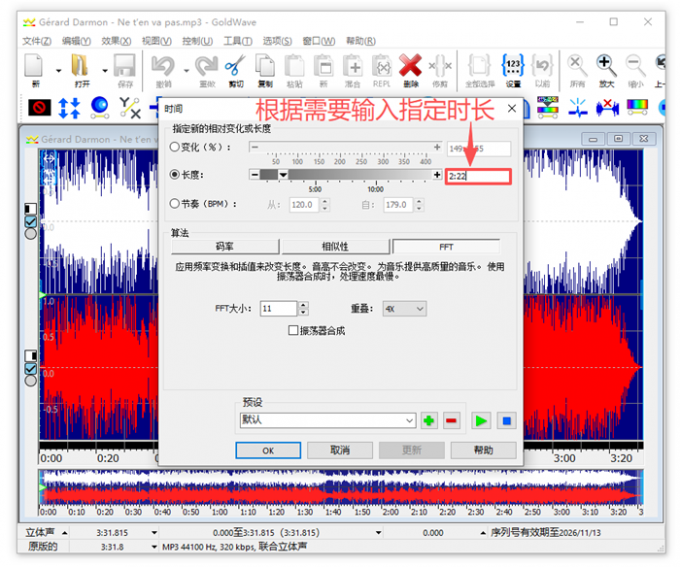Open the 文件 menu
The height and width of the screenshot is (567, 680).
36,41
